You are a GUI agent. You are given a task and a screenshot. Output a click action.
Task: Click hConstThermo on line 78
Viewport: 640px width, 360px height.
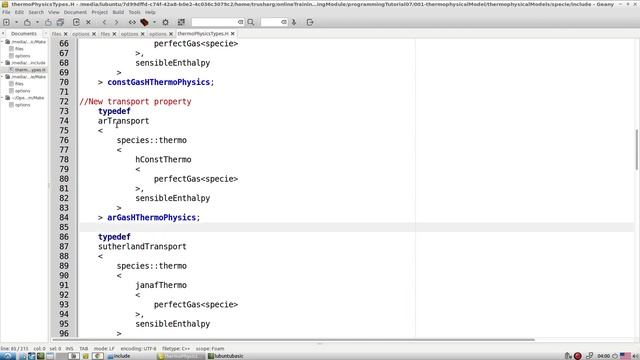pos(163,160)
